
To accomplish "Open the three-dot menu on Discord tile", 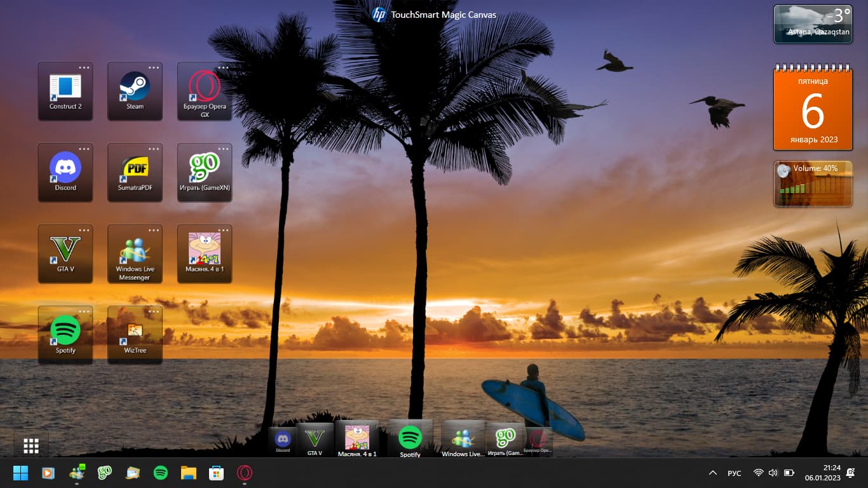I will click(x=85, y=149).
